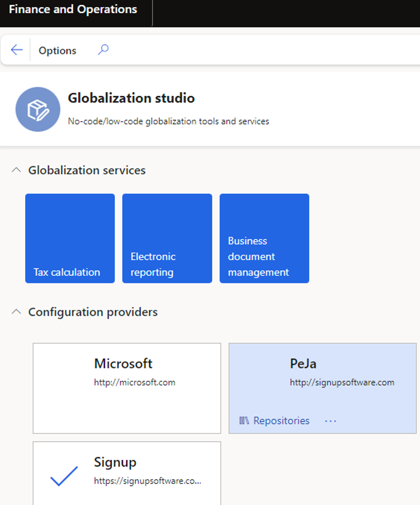Click the Repositories library icon on PeJa
The image size is (420, 505).
[244, 420]
